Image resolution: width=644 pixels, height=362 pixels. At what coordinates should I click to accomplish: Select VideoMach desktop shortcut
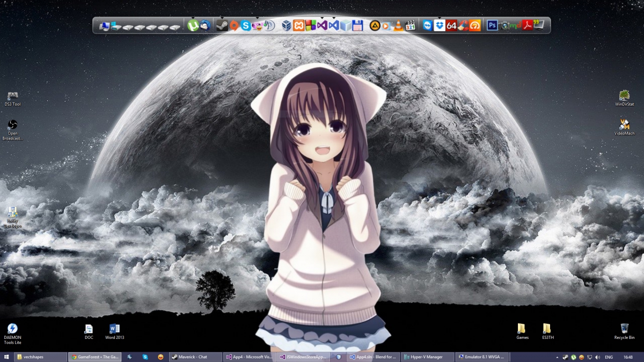pyautogui.click(x=624, y=127)
